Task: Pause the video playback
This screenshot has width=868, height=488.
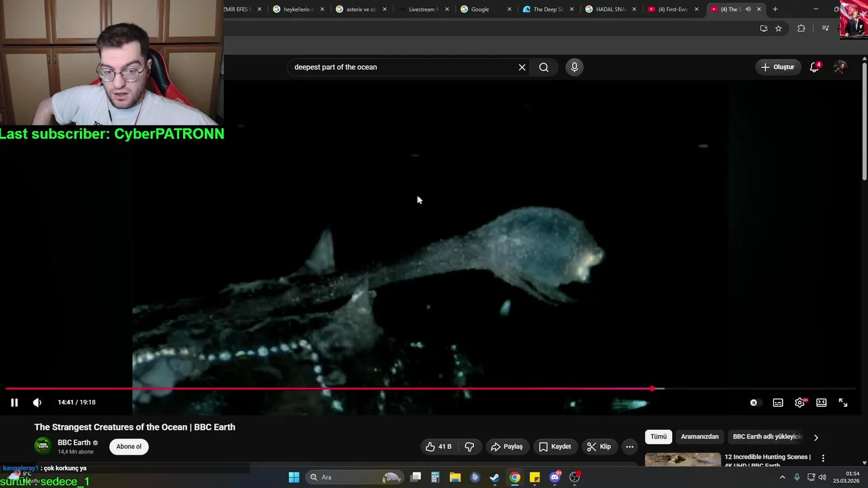Action: coord(14,403)
